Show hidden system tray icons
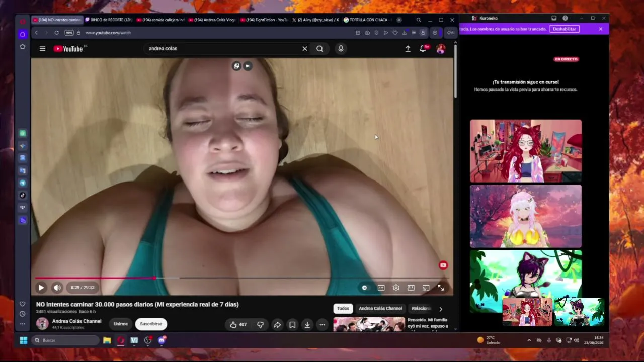 pyautogui.click(x=529, y=340)
